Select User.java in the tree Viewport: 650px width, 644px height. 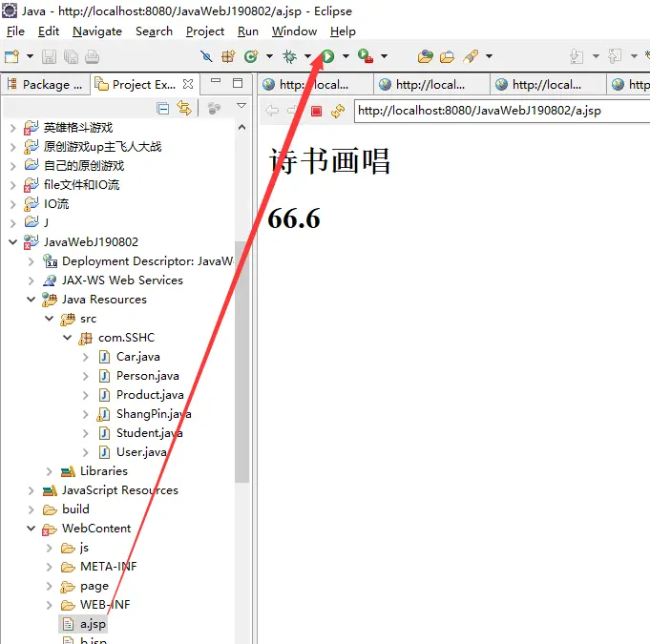pos(141,451)
